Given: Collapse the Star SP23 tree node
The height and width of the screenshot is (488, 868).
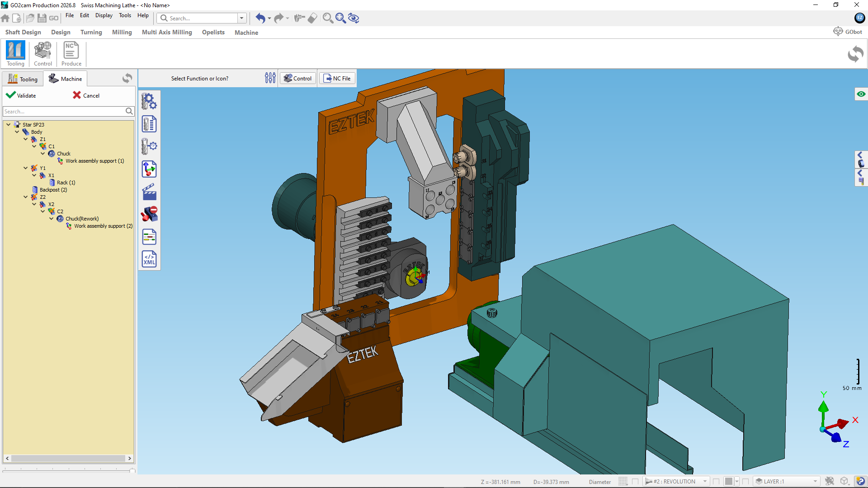Looking at the screenshot, I should 8,125.
